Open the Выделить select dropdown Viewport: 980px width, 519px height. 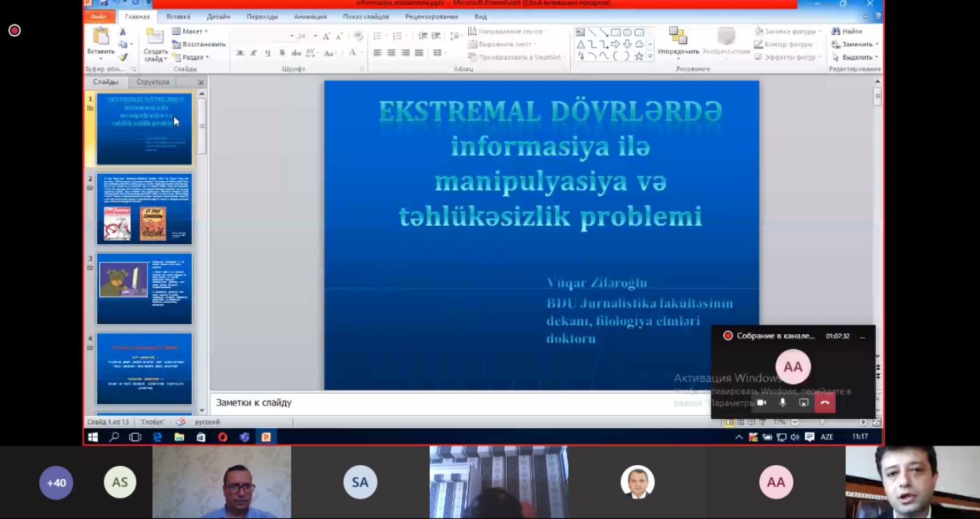point(856,57)
